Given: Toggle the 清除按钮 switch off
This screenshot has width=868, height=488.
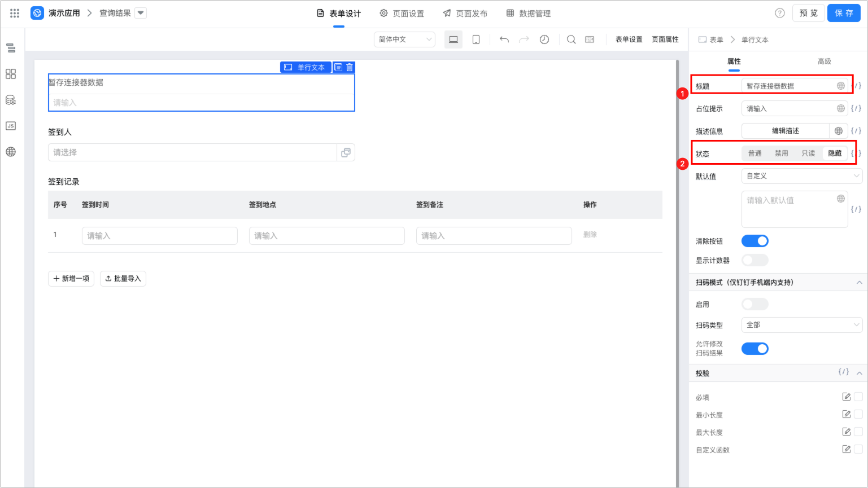Looking at the screenshot, I should (754, 241).
